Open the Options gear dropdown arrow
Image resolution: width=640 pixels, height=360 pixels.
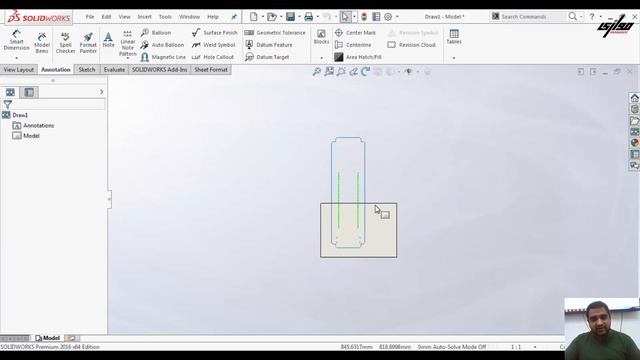(397, 17)
